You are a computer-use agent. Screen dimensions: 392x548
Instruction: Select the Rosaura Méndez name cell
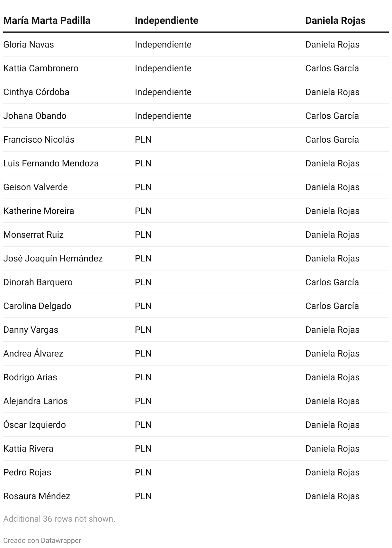(x=37, y=496)
